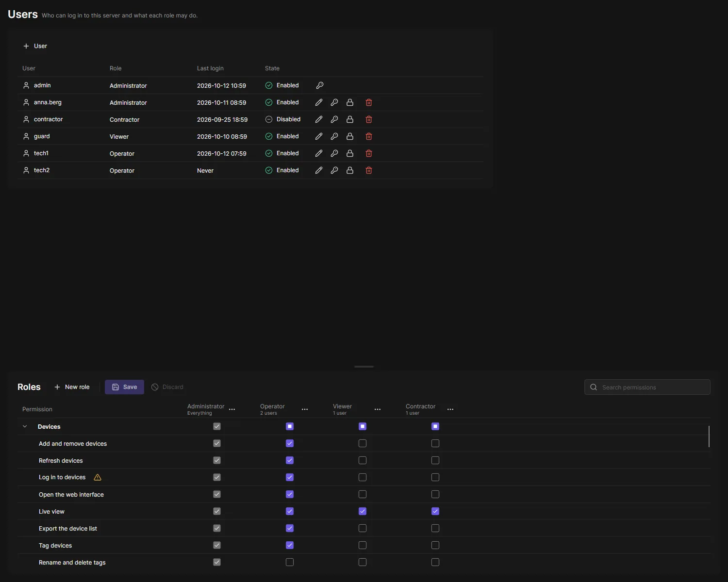Image resolution: width=728 pixels, height=582 pixels.
Task: Disable Contractor's Live view permission
Action: coord(435,511)
